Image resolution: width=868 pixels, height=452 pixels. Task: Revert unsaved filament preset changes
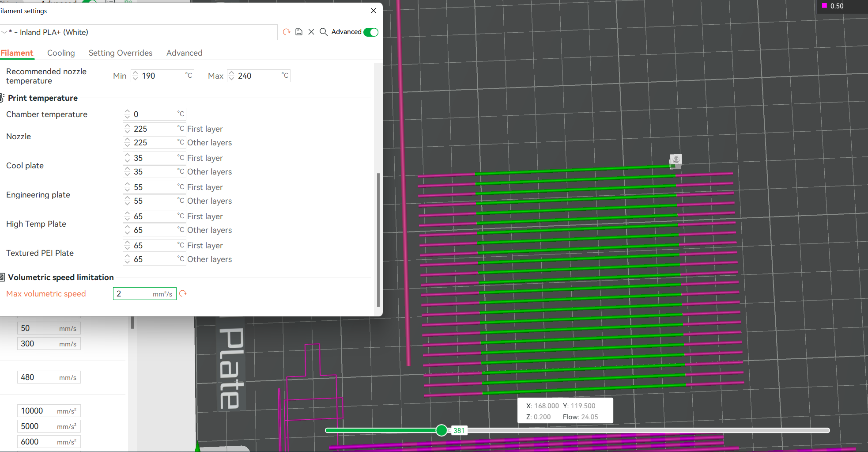[286, 32]
